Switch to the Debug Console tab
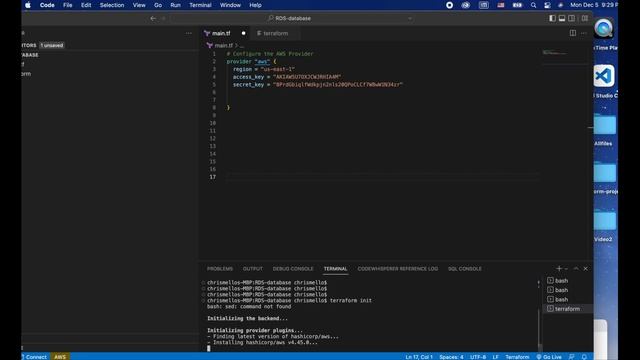640x360 pixels. [293, 269]
